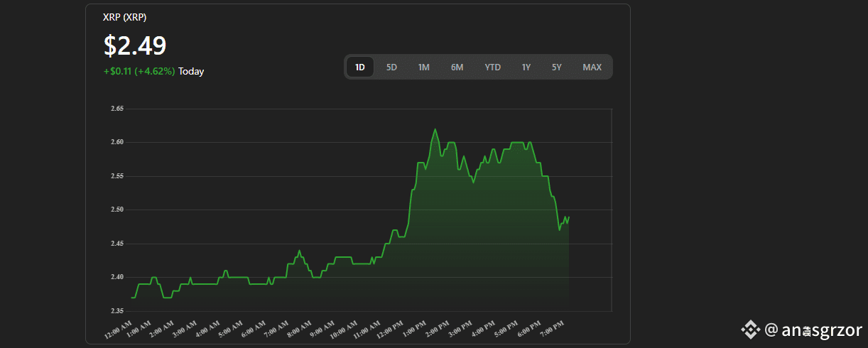Switch to the 5D chart range
This screenshot has height=348, width=868.
[391, 67]
